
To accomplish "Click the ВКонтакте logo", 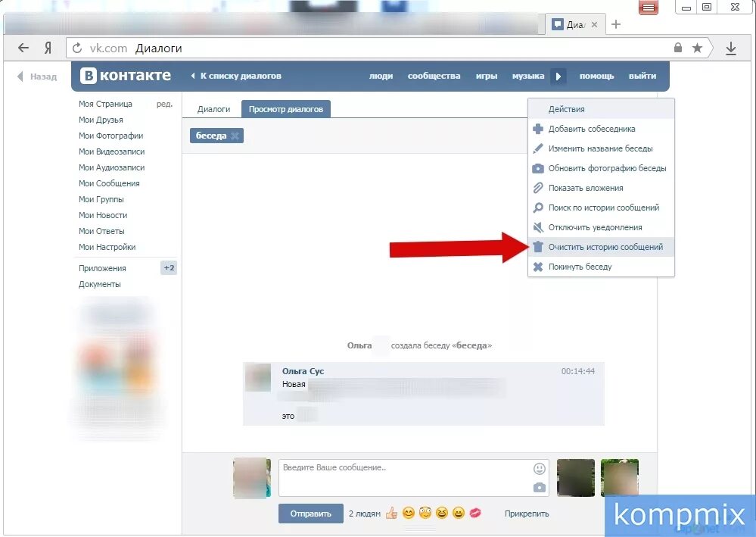I will [126, 76].
